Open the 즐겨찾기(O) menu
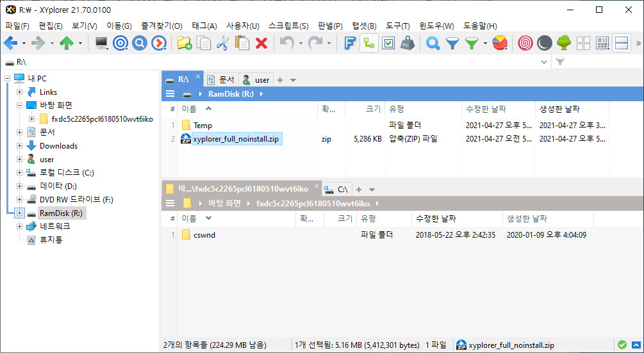644x353 pixels. 162,26
